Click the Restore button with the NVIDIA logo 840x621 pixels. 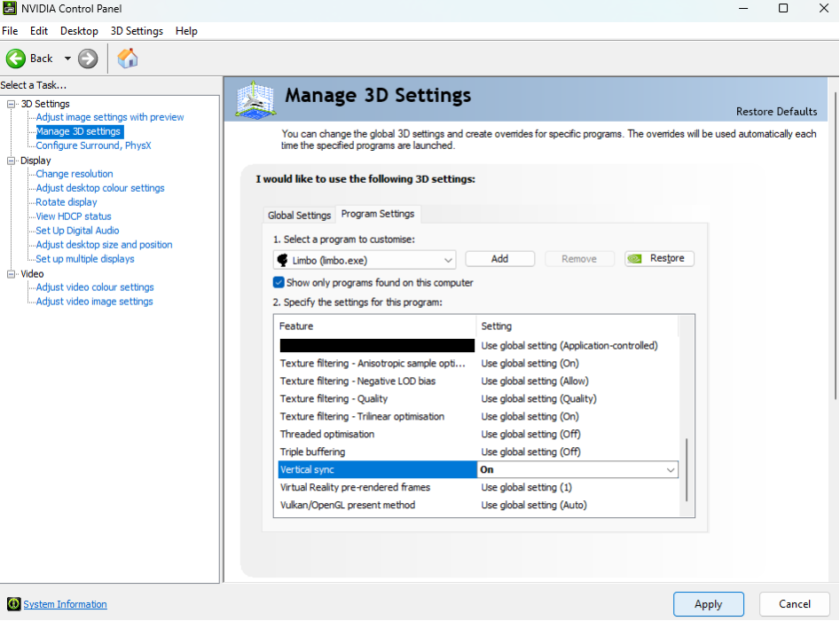[659, 258]
